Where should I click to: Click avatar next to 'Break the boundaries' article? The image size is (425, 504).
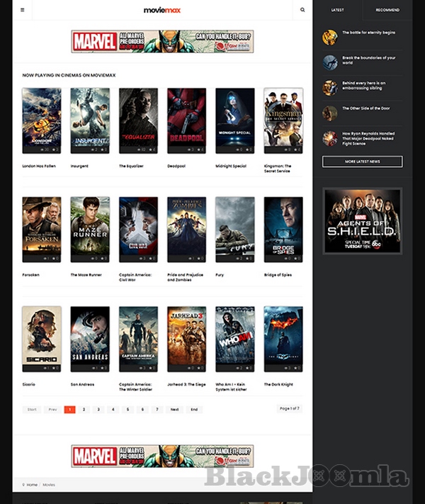click(329, 63)
